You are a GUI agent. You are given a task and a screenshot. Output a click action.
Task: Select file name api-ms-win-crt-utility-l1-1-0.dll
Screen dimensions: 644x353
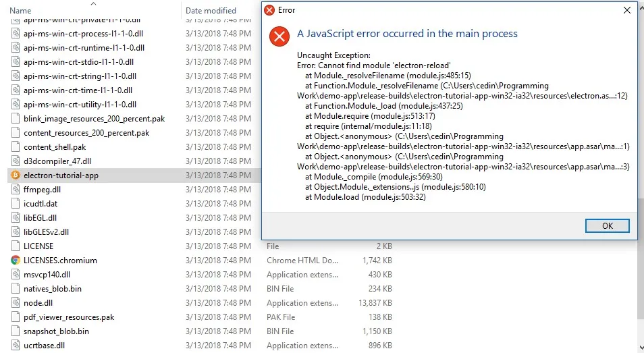80,105
